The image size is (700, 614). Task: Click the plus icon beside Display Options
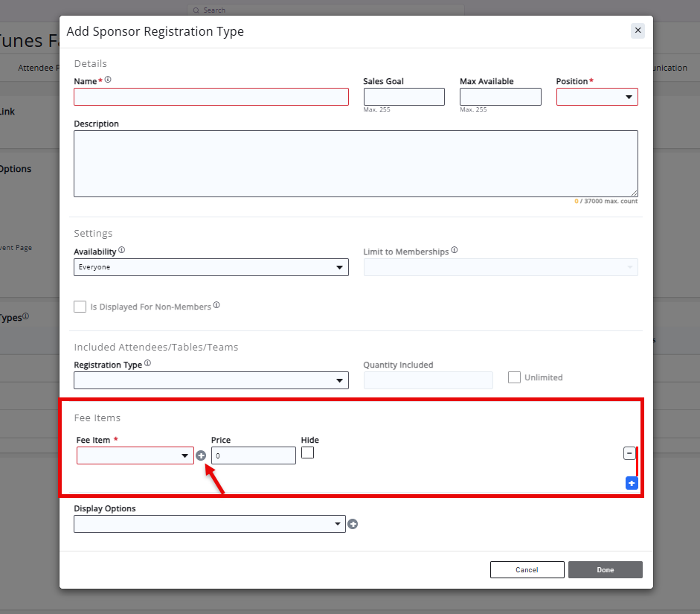[353, 524]
